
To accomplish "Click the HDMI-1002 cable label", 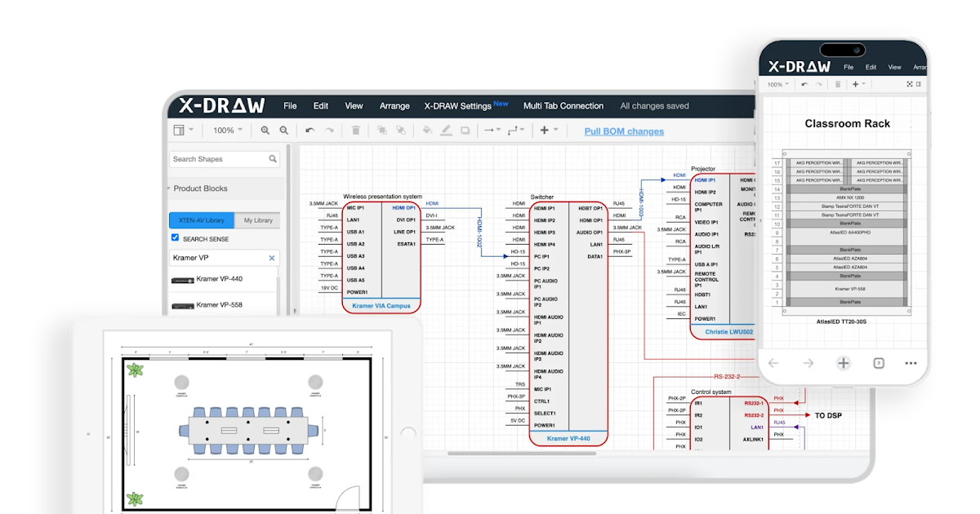I will (480, 231).
